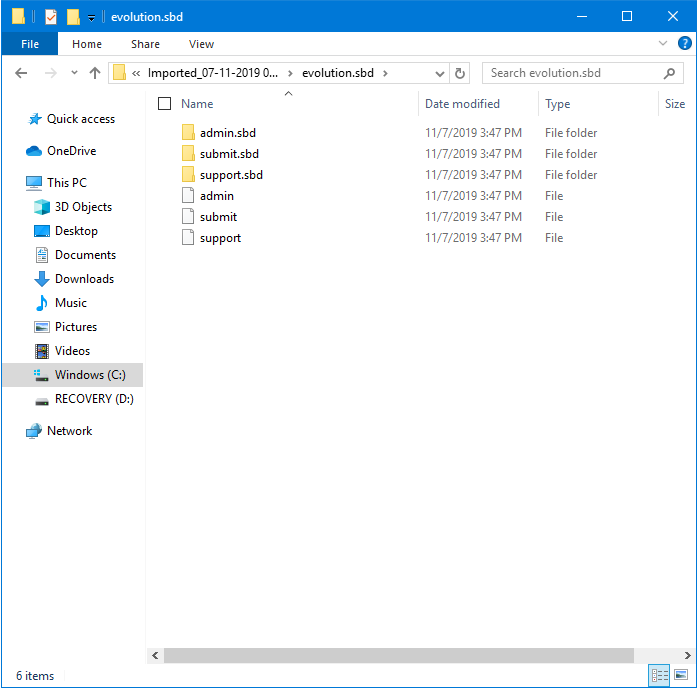This screenshot has width=698, height=689.
Task: Expand the ribbon with the chevron
Action: (x=663, y=43)
